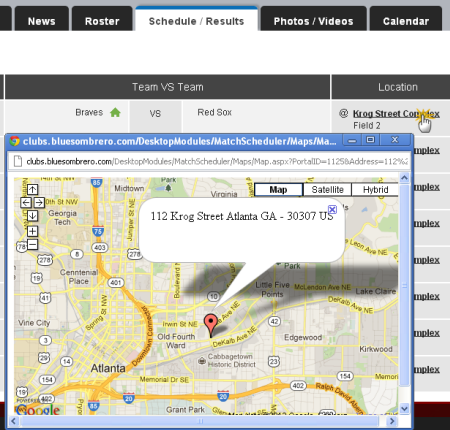Image resolution: width=450 pixels, height=430 pixels.
Task: Click the horizontal scrollbar thumb
Action: pyautogui.click(x=200, y=421)
